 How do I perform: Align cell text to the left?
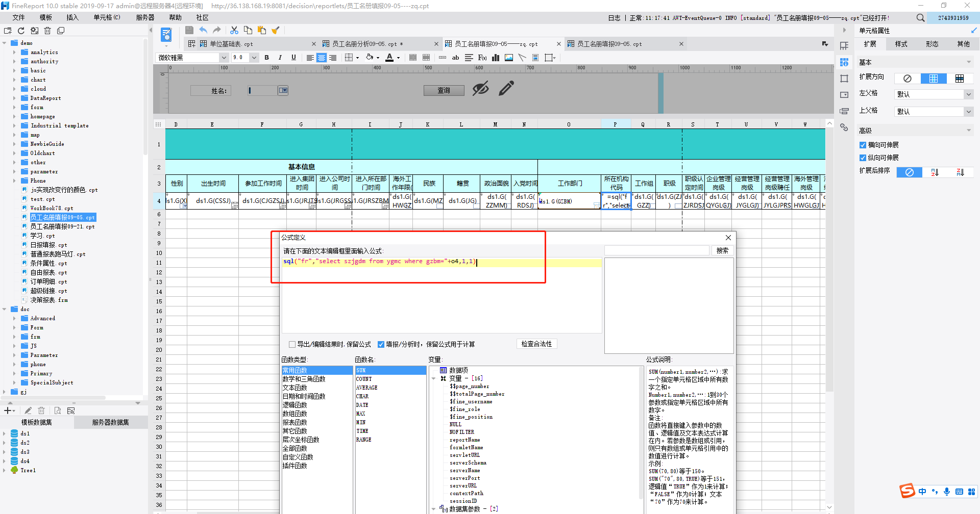[x=310, y=58]
